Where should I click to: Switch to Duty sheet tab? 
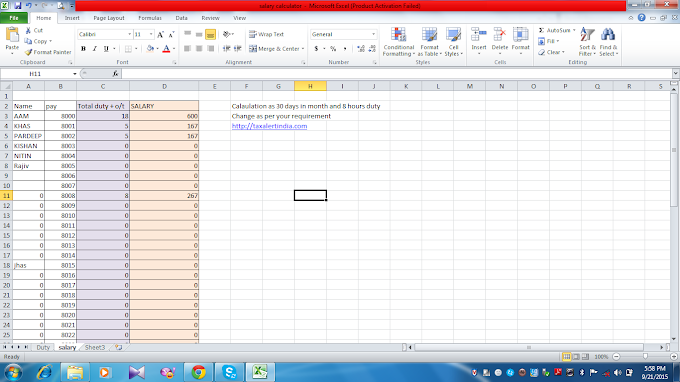[43, 347]
